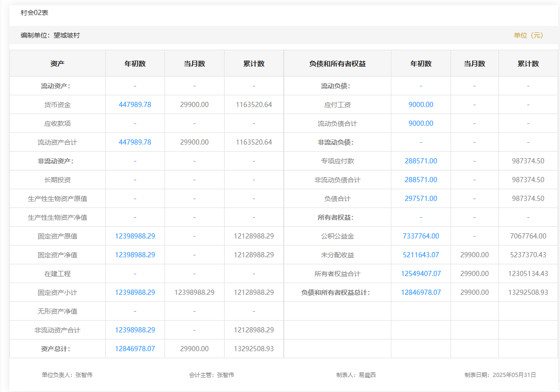The width and height of the screenshot is (560, 392).
Task: Click 流动资产合计 opening balance link
Action: [x=135, y=142]
